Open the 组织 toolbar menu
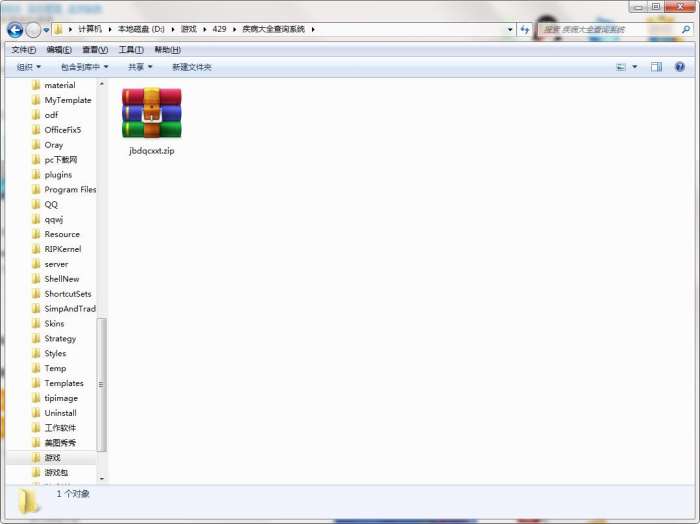Image resolution: width=700 pixels, height=524 pixels. [x=29, y=67]
